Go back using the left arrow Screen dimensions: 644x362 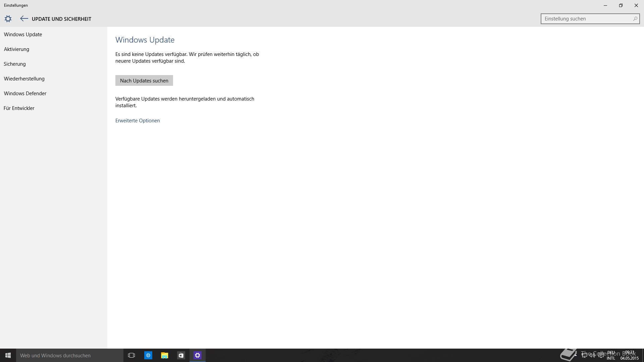tap(24, 19)
